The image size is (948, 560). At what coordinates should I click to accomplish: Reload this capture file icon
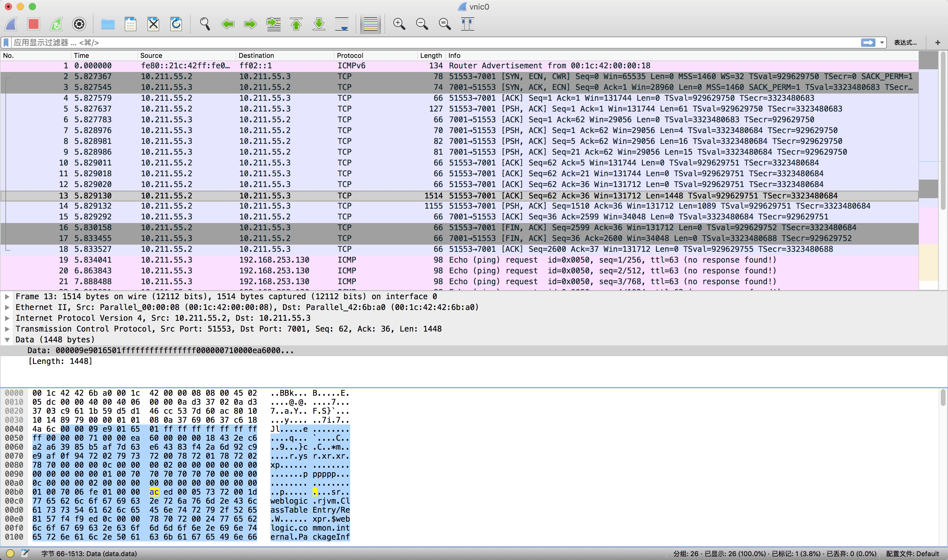[x=176, y=24]
